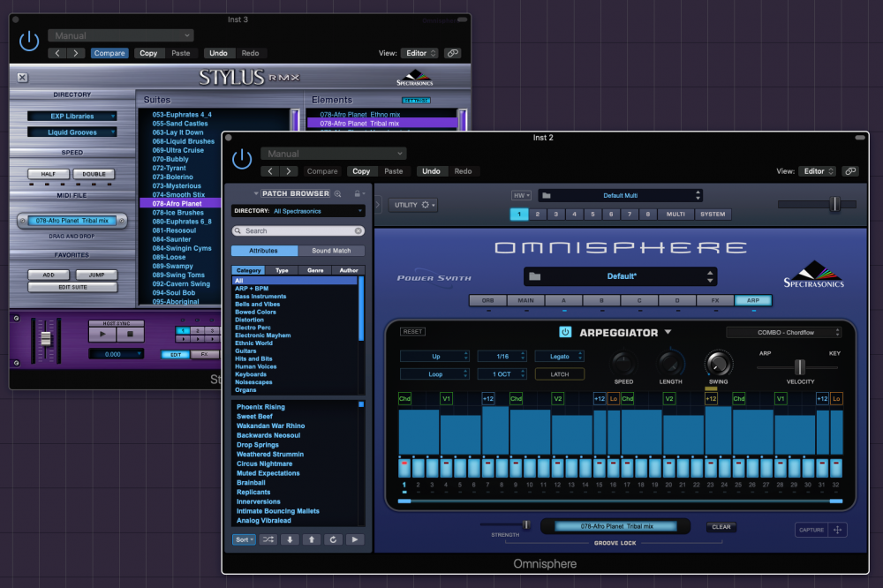
Task: Go to the previous preset in the Inst 2 window
Action: click(x=270, y=171)
